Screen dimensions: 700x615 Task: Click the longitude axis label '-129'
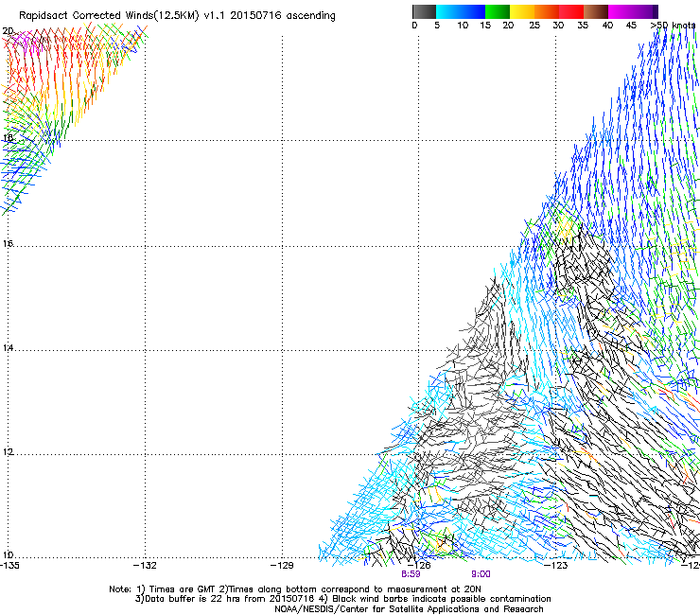pos(282,566)
